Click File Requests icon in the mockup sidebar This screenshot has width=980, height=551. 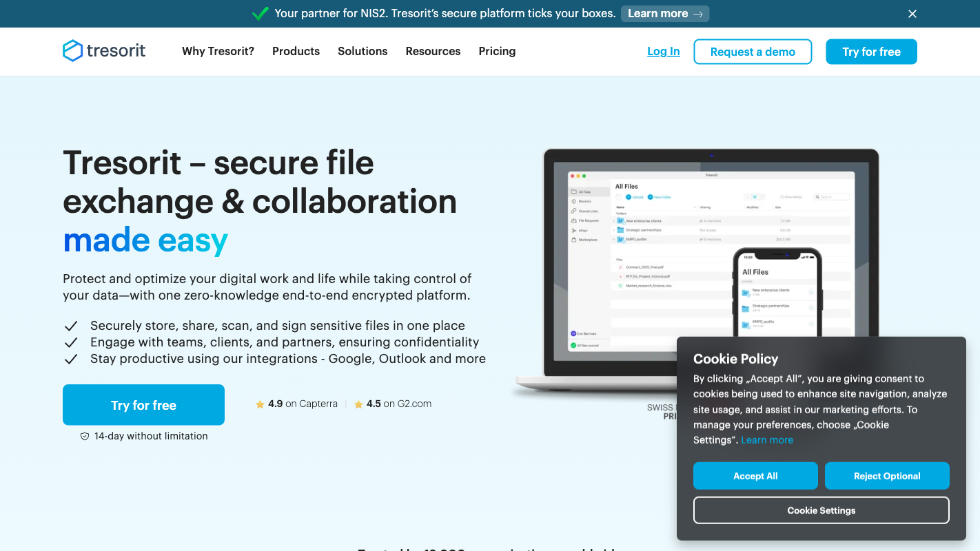point(573,220)
